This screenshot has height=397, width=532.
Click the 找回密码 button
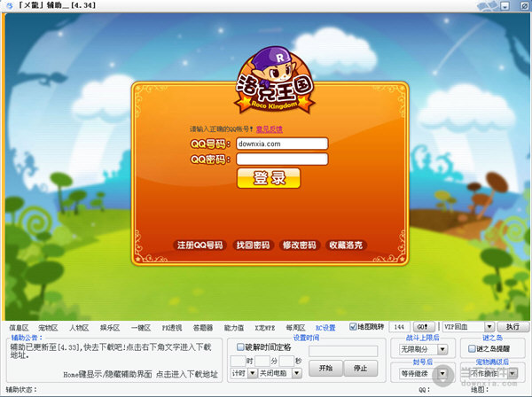[253, 245]
